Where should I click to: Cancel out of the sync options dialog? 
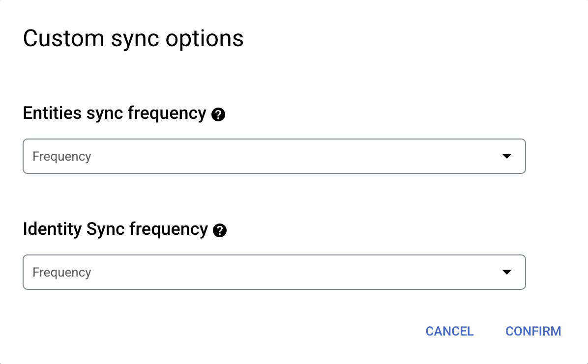coord(449,331)
